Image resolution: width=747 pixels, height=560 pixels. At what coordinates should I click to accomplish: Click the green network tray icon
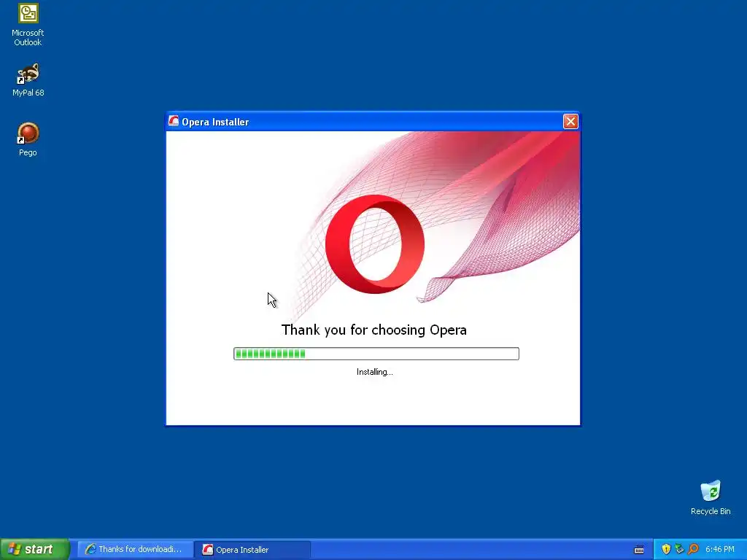point(679,549)
